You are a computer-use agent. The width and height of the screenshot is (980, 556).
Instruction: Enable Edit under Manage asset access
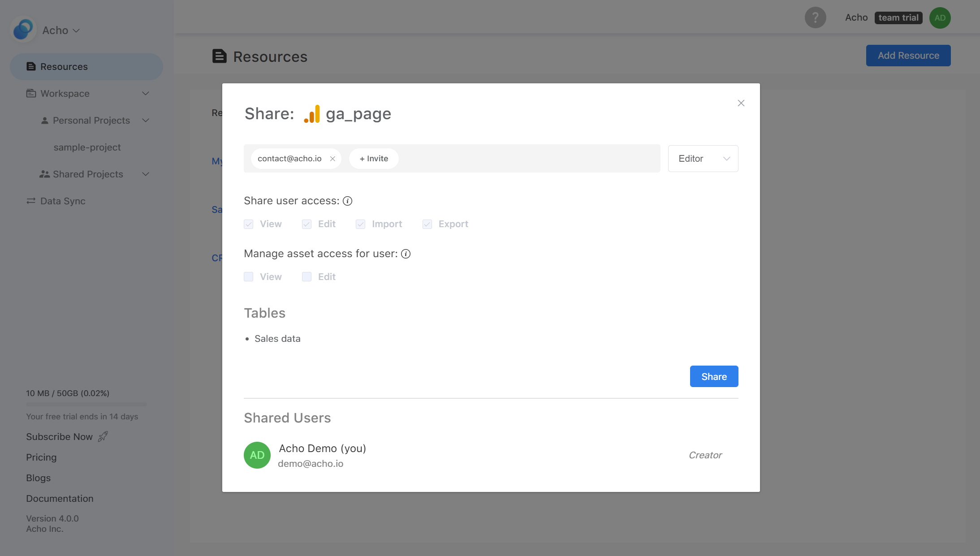pyautogui.click(x=307, y=277)
